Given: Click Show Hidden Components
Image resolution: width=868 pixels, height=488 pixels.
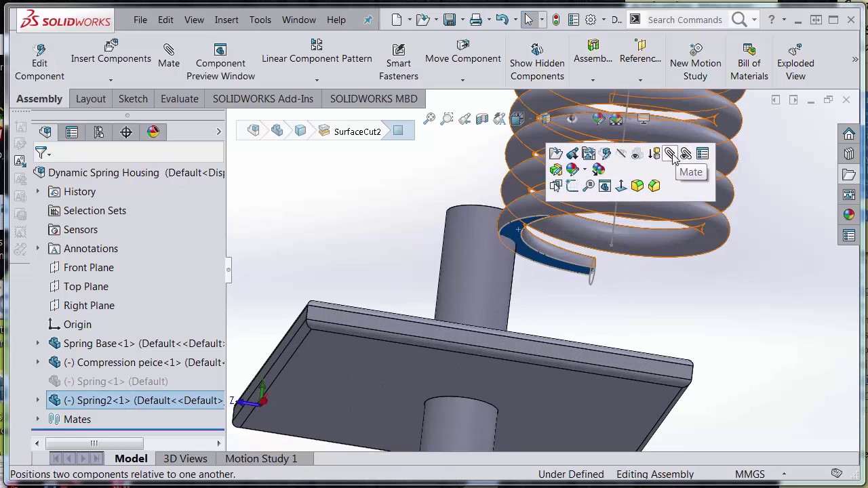Looking at the screenshot, I should pos(537,62).
